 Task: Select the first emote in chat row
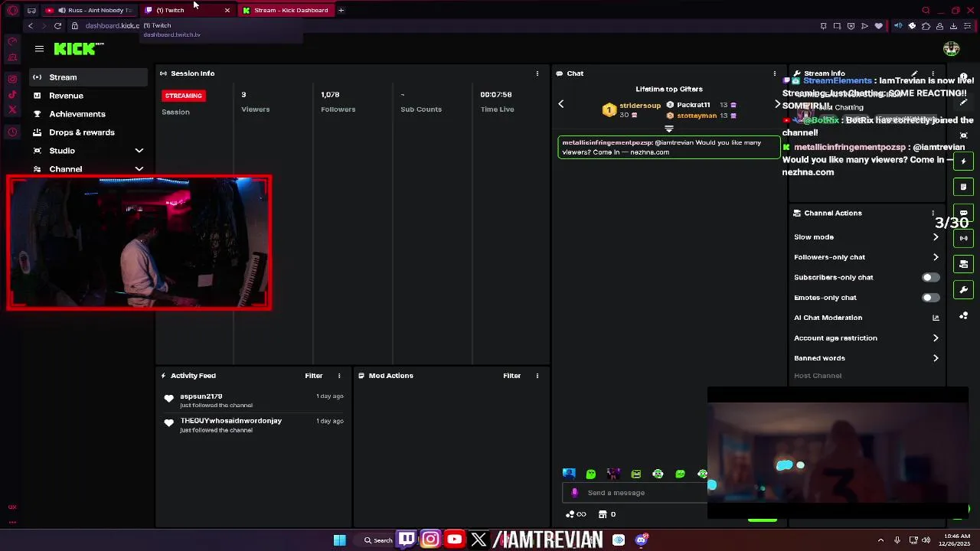tap(568, 474)
